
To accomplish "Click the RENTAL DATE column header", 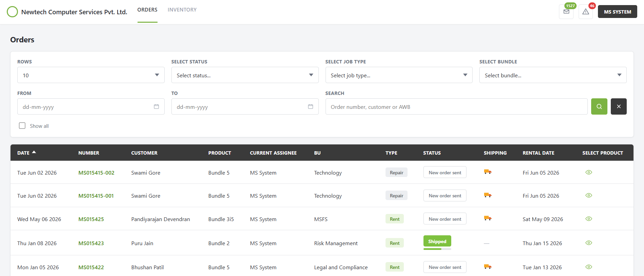I will 538,153.
